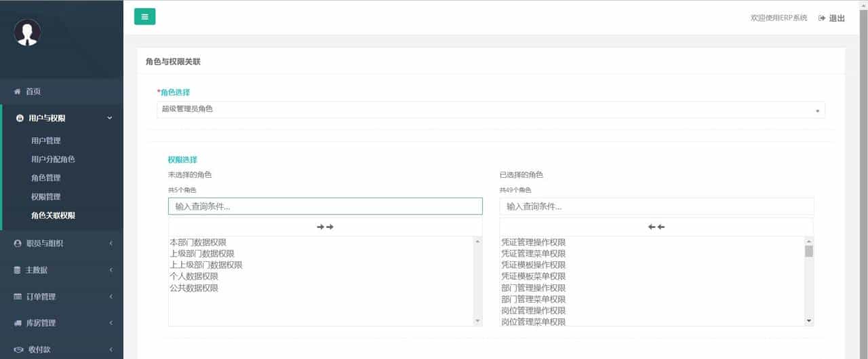Expand the 主数据 menu section
The width and height of the screenshot is (868, 359).
[62, 270]
